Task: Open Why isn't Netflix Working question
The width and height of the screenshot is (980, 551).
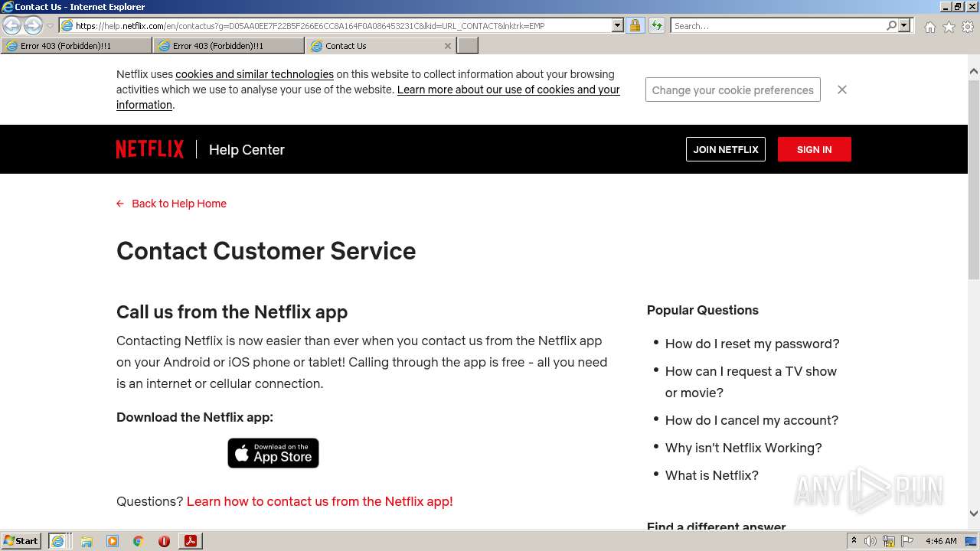Action: [x=743, y=448]
